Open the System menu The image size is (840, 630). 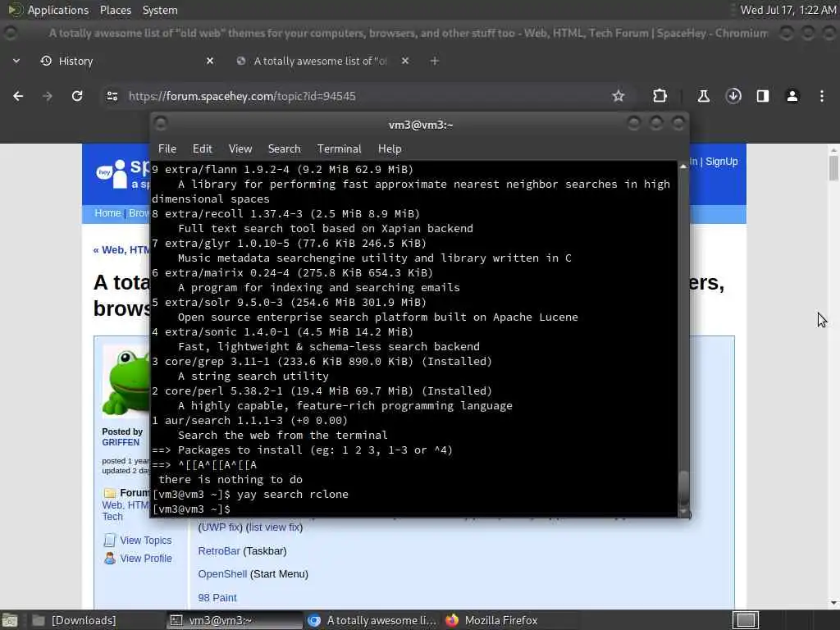coord(160,10)
